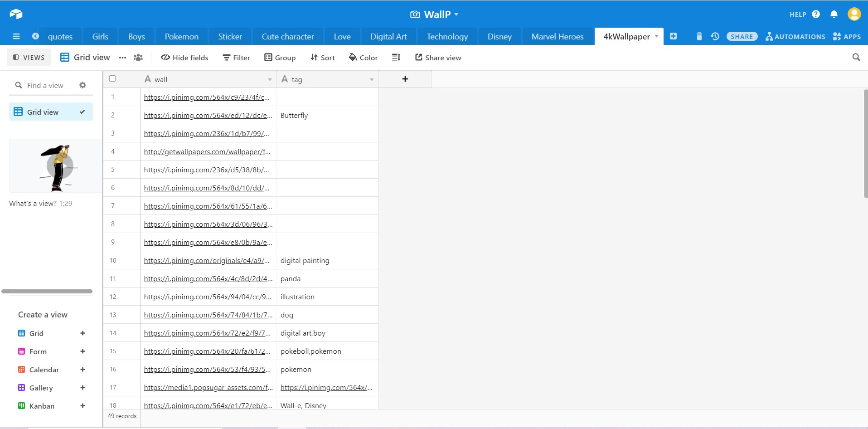This screenshot has width=868, height=429.
Task: Open the base revision history icon
Action: pyautogui.click(x=715, y=37)
